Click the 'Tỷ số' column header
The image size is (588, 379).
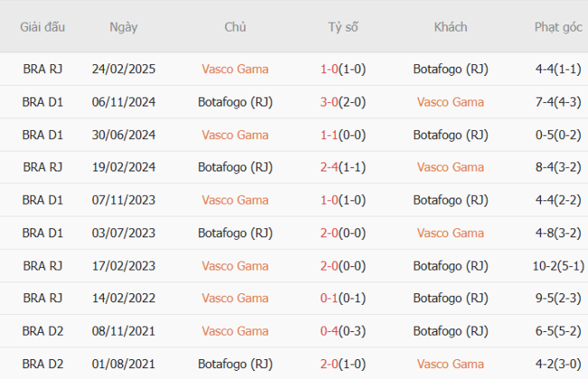click(343, 27)
